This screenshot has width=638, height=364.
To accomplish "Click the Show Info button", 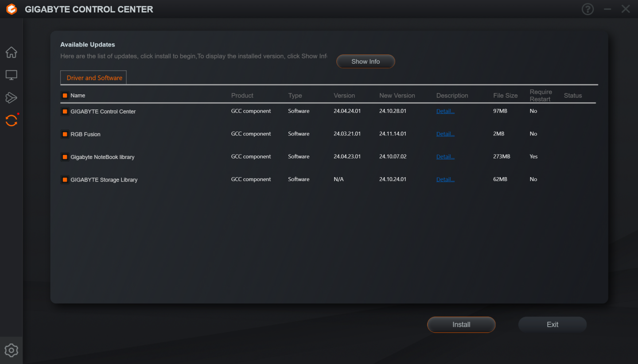I will [366, 62].
